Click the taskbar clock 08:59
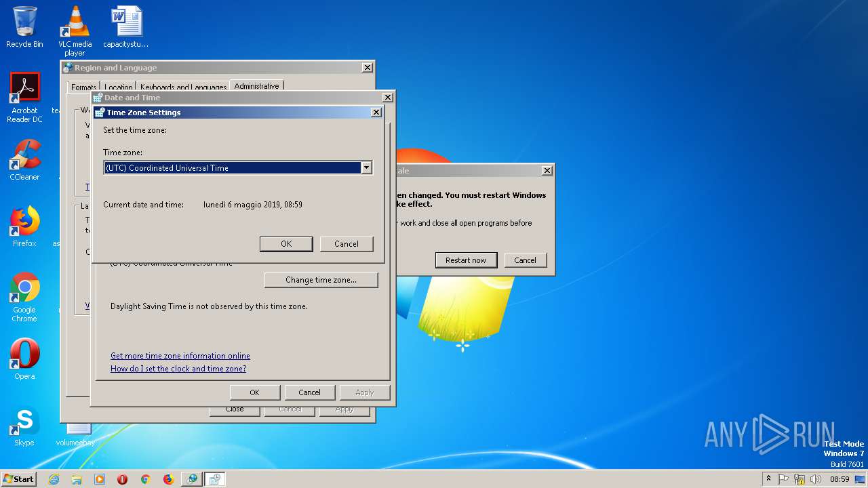 pos(840,479)
